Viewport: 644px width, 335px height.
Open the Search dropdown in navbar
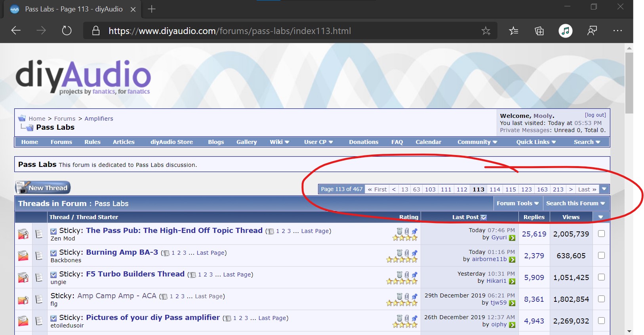[x=587, y=142]
